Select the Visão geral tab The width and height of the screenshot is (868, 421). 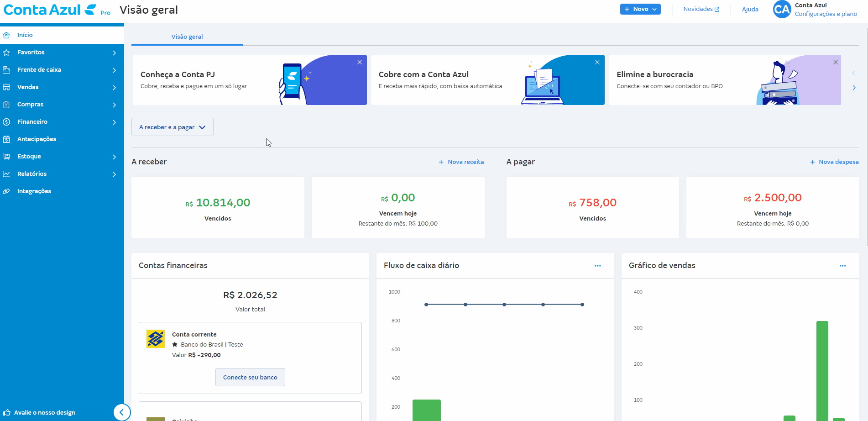click(x=187, y=37)
